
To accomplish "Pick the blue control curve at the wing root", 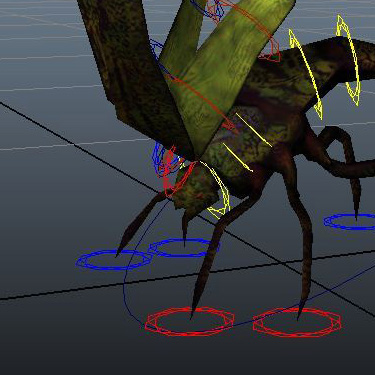I will click(x=157, y=53).
